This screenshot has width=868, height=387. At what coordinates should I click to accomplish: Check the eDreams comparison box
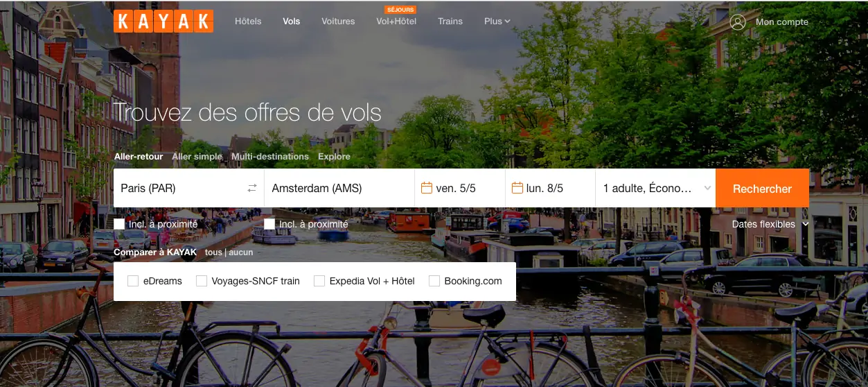coord(133,281)
